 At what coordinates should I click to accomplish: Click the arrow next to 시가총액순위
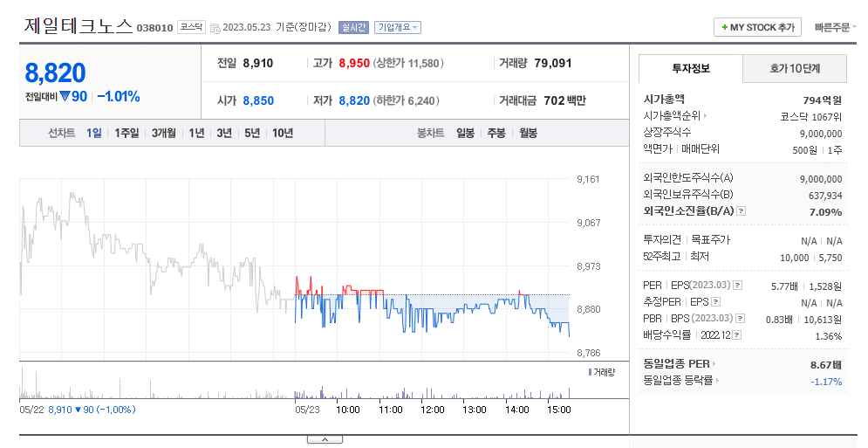tap(705, 116)
